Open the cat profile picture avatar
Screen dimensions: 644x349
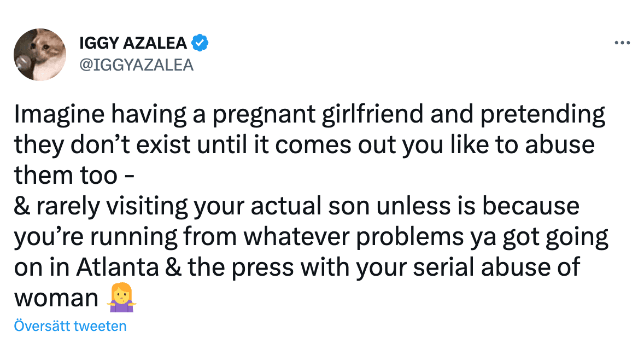40,55
